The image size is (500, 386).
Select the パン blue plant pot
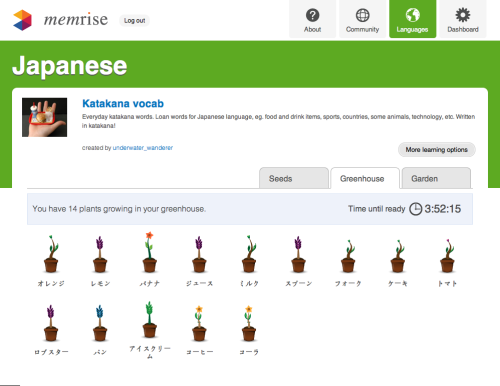pyautogui.click(x=100, y=323)
